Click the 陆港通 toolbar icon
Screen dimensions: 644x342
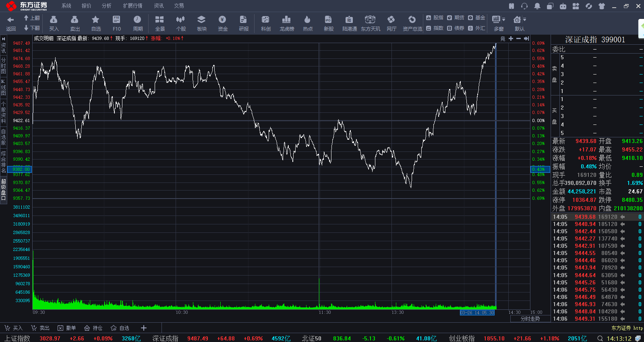[x=350, y=23]
